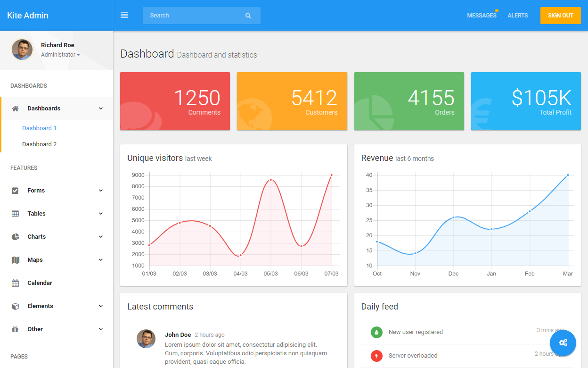The width and height of the screenshot is (588, 368).
Task: Click the search magnifier icon
Action: [x=248, y=16]
